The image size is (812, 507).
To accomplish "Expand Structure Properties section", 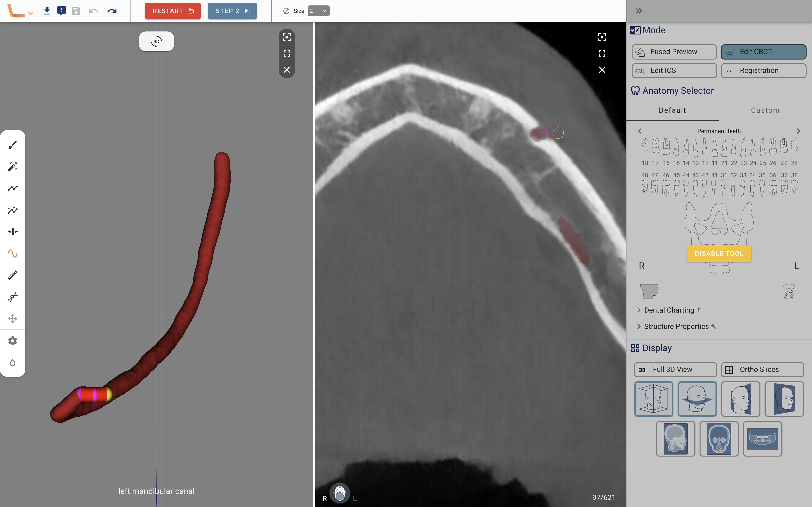I will coord(676,327).
